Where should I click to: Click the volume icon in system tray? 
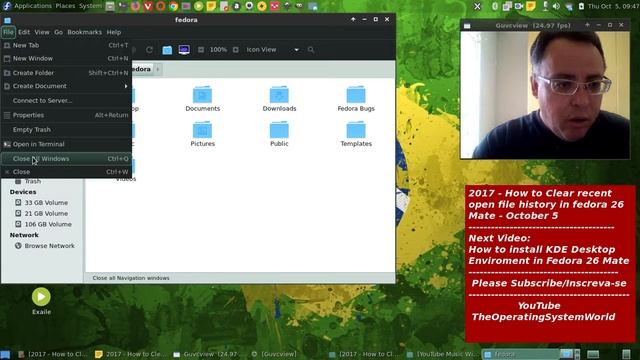click(556, 6)
